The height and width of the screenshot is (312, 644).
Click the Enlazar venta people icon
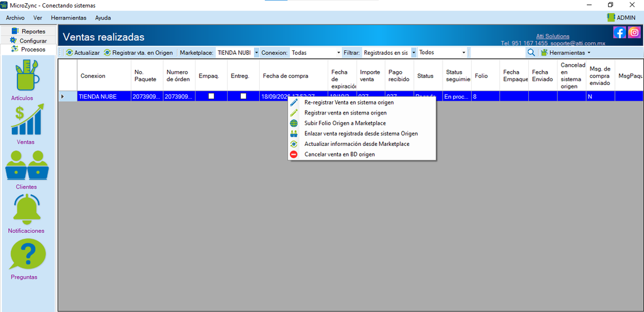tap(294, 133)
